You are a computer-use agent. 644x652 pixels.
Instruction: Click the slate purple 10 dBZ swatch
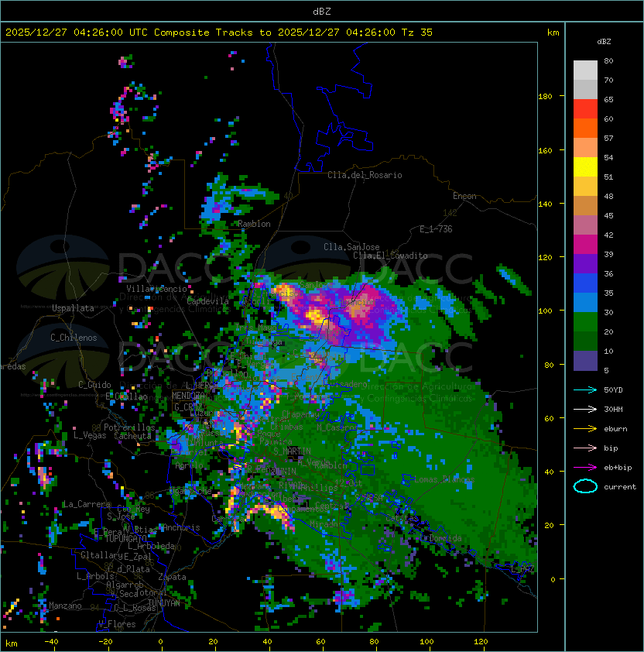585,361
